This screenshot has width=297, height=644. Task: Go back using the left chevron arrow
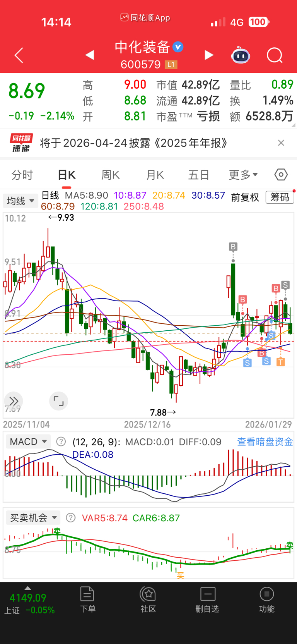pyautogui.click(x=19, y=55)
